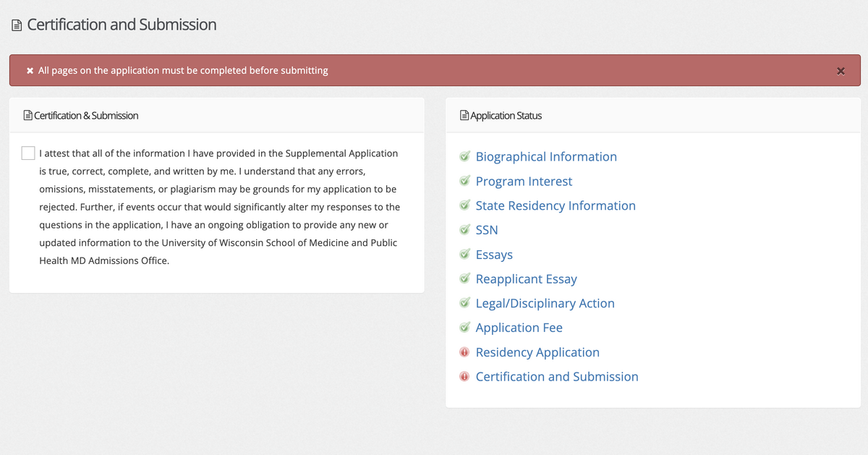
Task: Click the 'All pages must be completed' error message
Action: (x=183, y=71)
